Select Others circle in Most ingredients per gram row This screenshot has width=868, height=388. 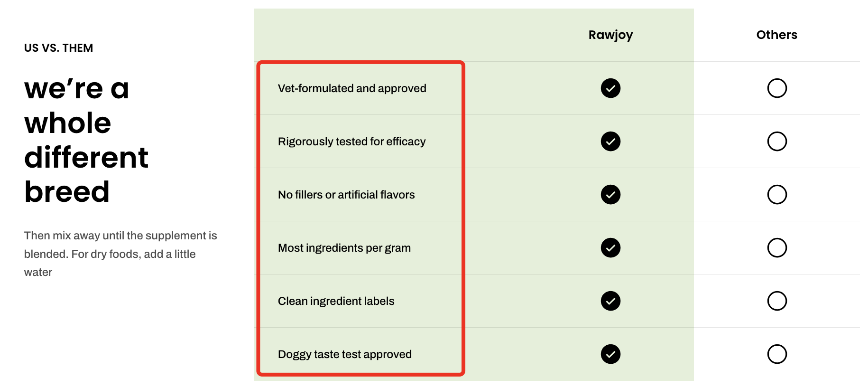[777, 248]
